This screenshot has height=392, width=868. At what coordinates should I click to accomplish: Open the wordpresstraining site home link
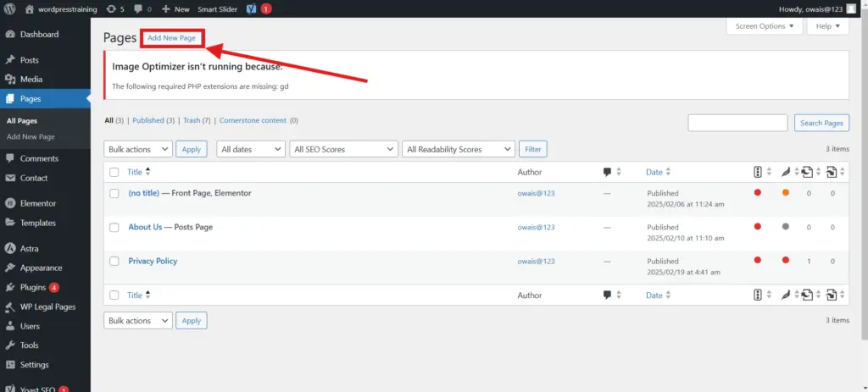(61, 8)
